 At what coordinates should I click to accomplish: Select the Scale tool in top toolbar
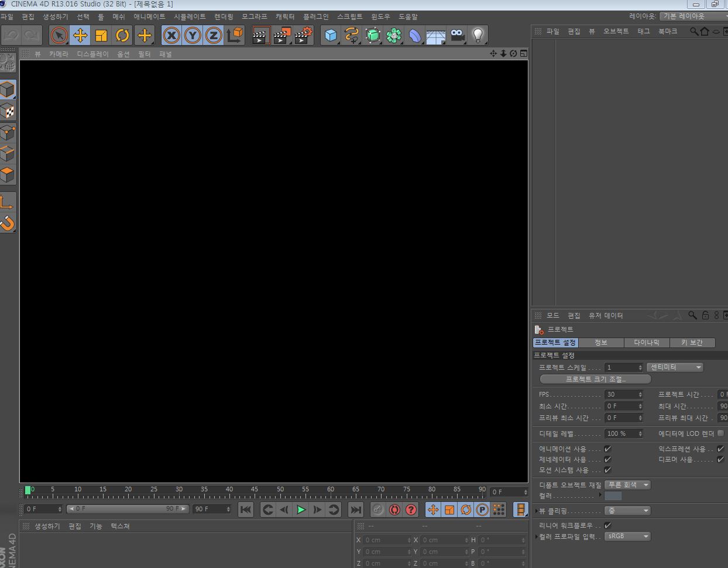101,36
